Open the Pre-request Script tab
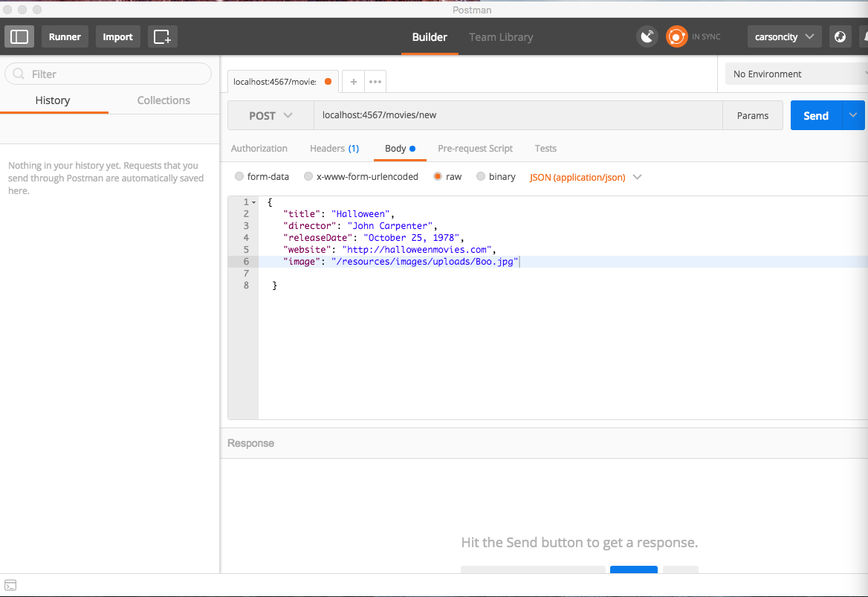The height and width of the screenshot is (597, 868). 475,149
